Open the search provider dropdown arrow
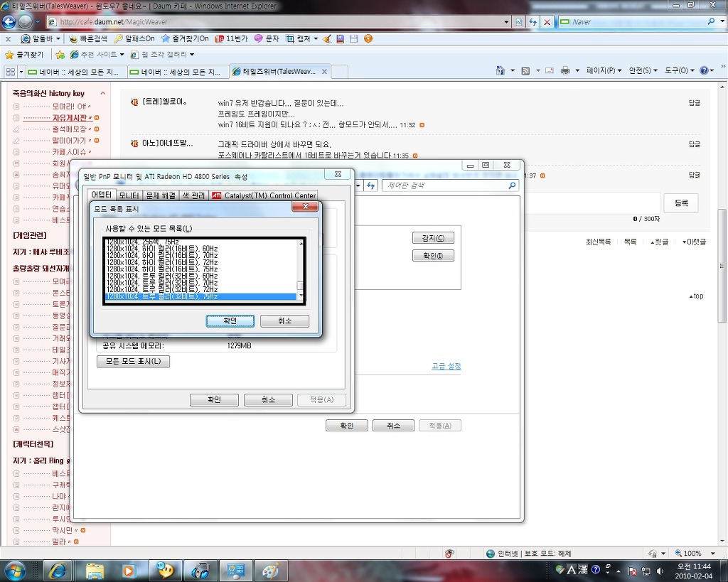 [x=722, y=21]
